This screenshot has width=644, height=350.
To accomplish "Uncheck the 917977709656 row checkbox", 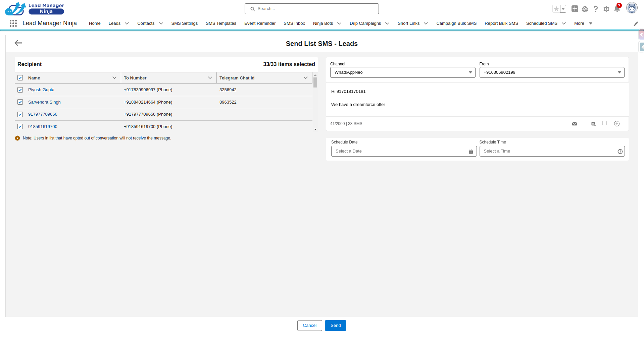I will click(20, 114).
